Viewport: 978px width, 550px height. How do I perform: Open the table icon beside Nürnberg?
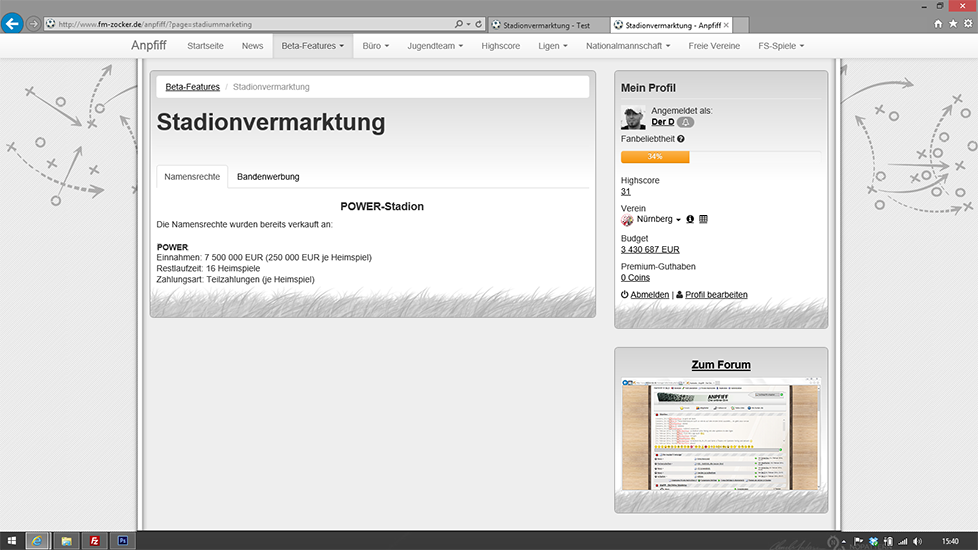point(703,219)
